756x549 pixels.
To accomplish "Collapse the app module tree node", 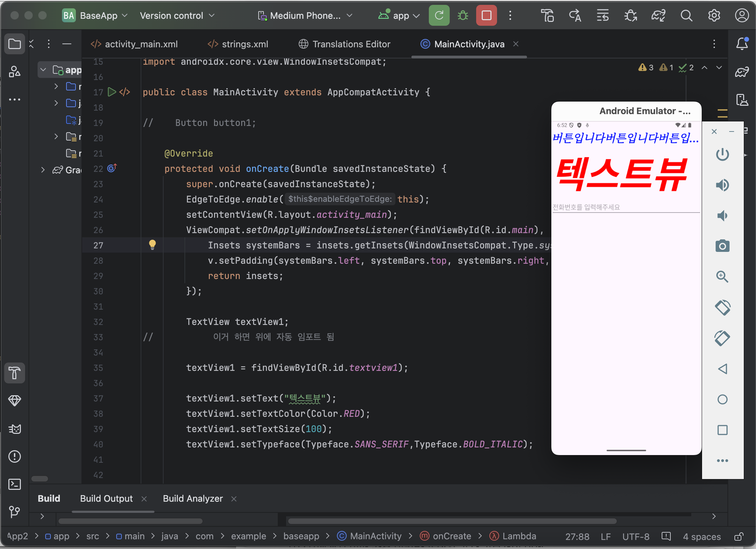I will pos(43,70).
